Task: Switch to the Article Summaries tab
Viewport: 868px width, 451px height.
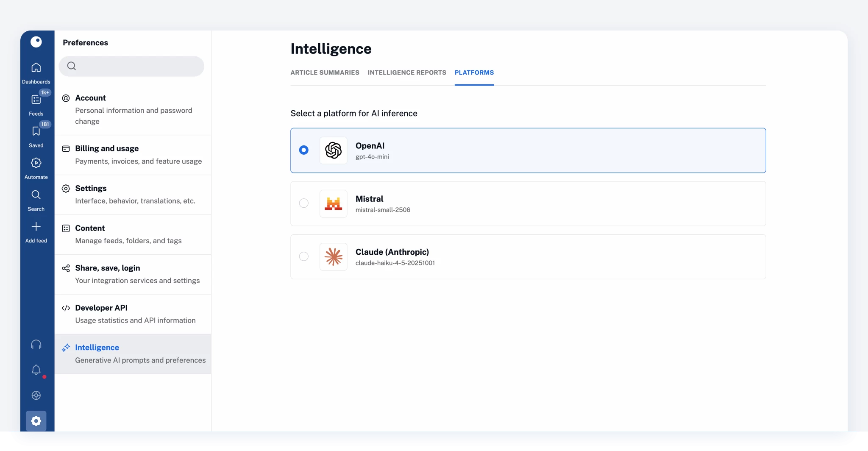Action: click(325, 72)
